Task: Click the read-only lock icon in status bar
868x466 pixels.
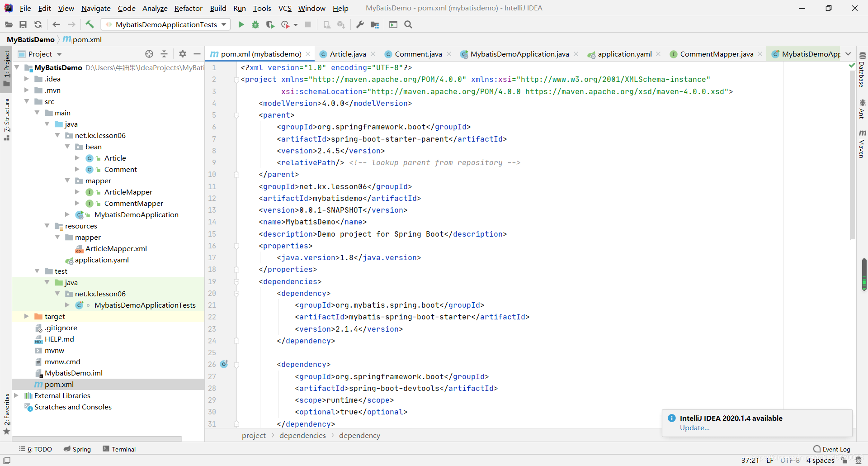Action: click(844, 460)
